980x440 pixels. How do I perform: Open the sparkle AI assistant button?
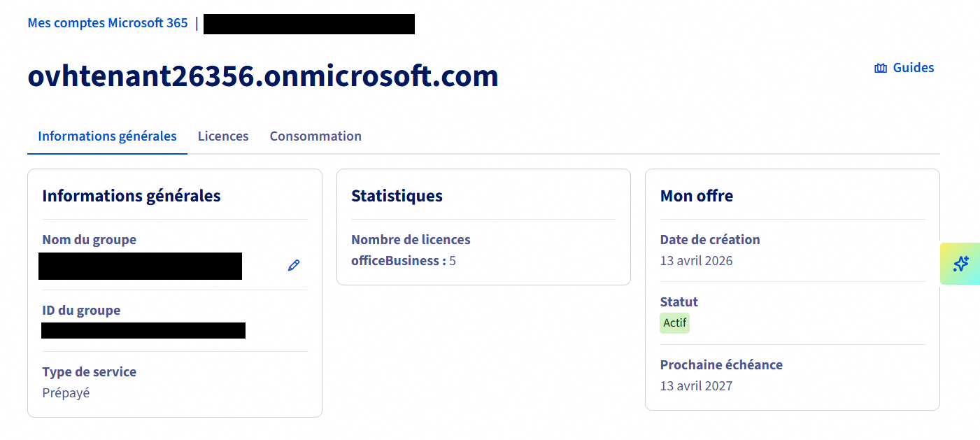point(960,264)
